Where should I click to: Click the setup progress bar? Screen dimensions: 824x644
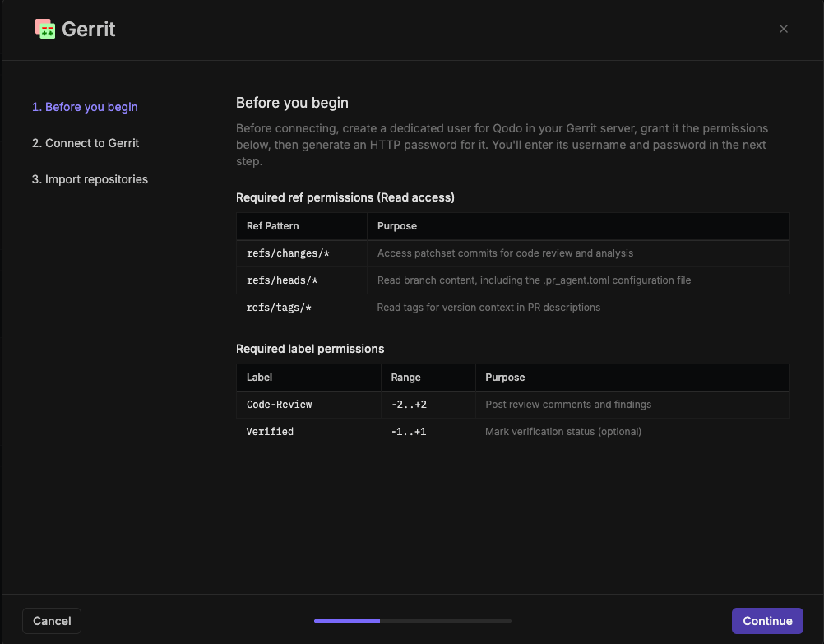413,621
